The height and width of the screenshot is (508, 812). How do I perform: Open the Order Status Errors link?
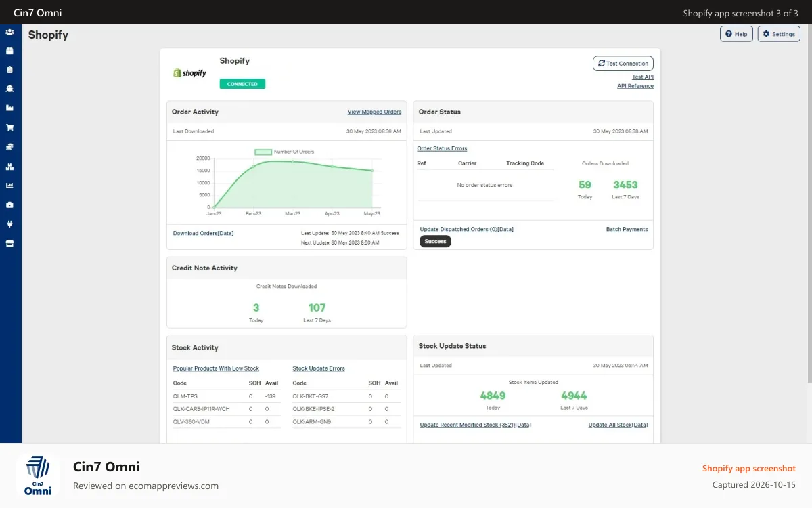click(442, 148)
